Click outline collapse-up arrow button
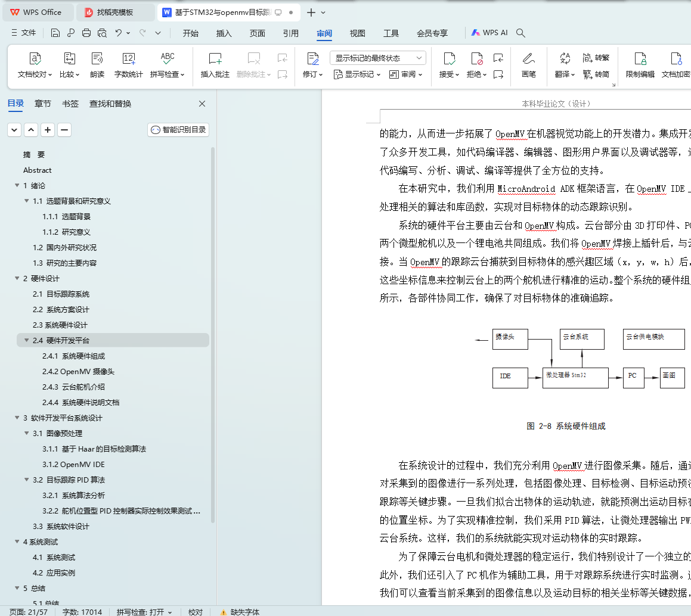Viewport: 691px width, 616px height. point(31,130)
